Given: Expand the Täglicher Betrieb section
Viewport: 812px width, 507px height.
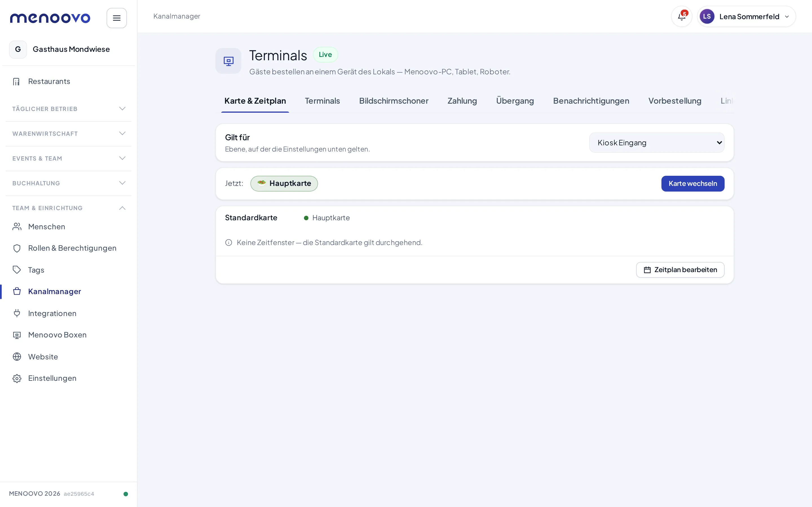Looking at the screenshot, I should point(69,109).
